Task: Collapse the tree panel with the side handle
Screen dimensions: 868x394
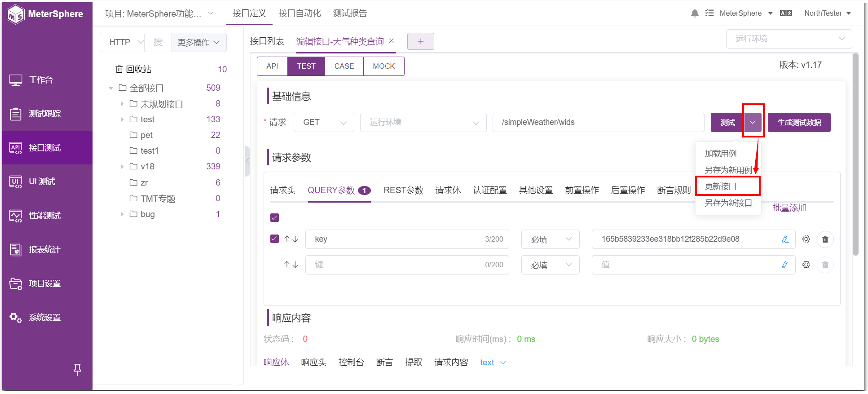Action: (x=247, y=161)
